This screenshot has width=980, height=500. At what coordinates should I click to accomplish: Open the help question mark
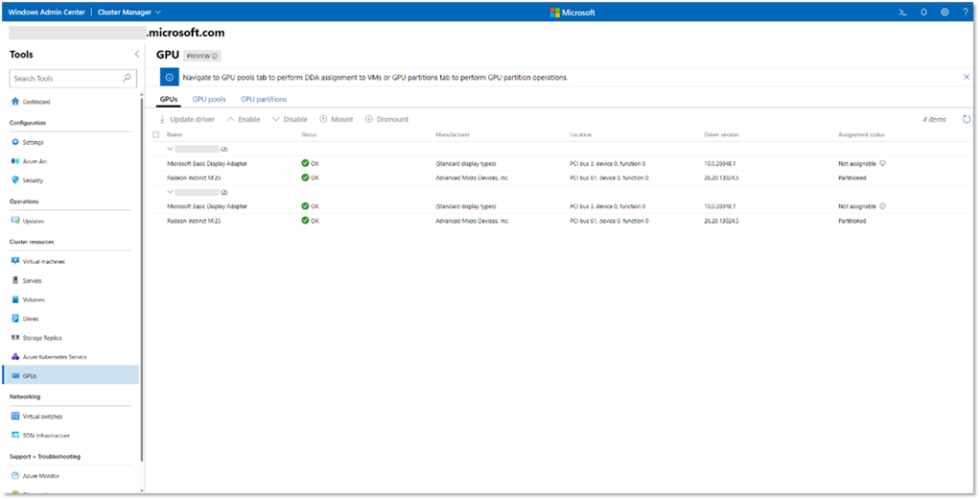[966, 12]
